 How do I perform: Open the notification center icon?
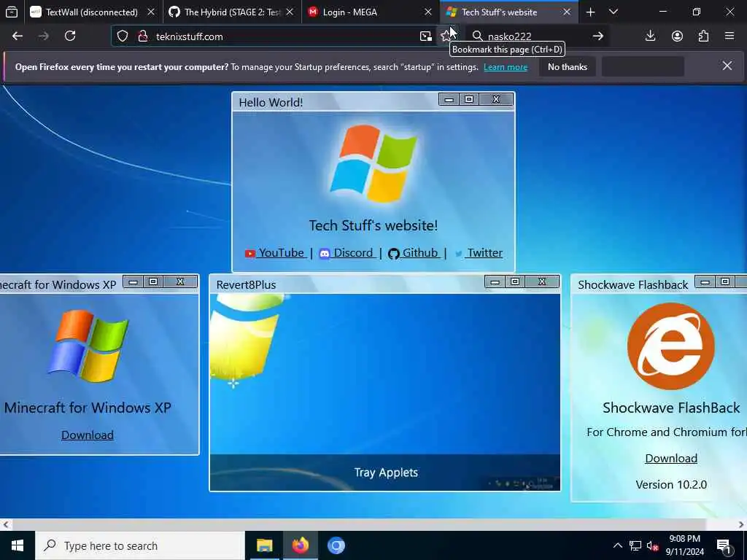[724, 545]
